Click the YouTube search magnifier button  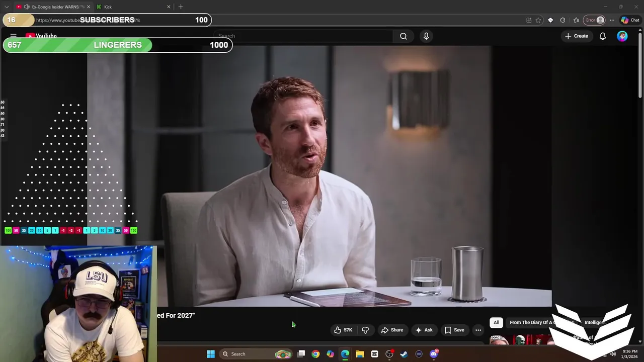(404, 36)
